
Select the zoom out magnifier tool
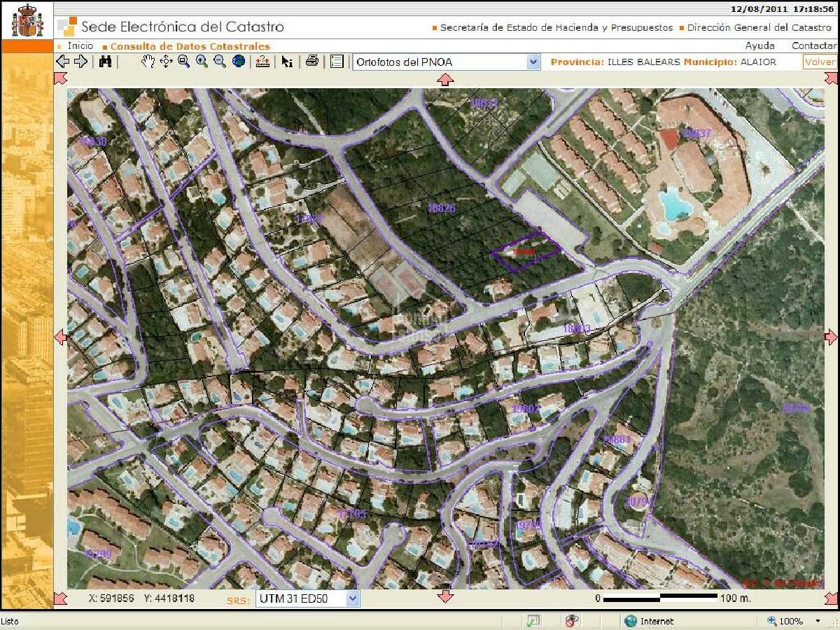[x=220, y=62]
